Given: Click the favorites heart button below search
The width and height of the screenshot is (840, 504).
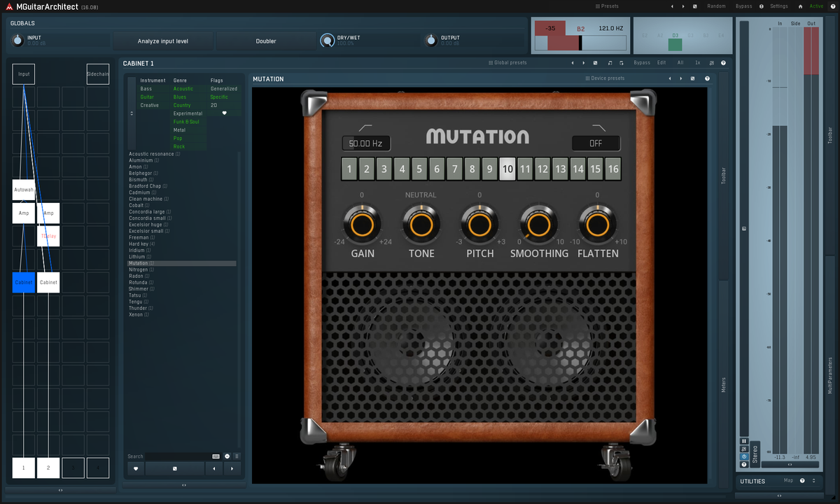Looking at the screenshot, I should pyautogui.click(x=135, y=468).
